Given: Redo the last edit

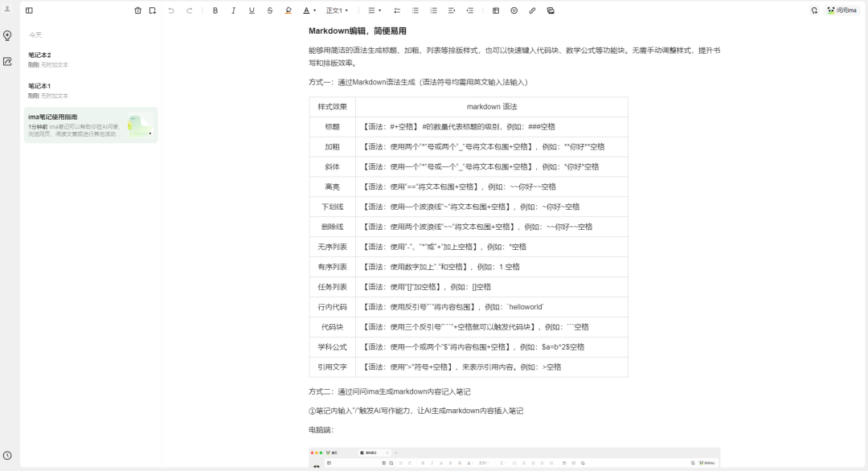Looking at the screenshot, I should pyautogui.click(x=190, y=10).
